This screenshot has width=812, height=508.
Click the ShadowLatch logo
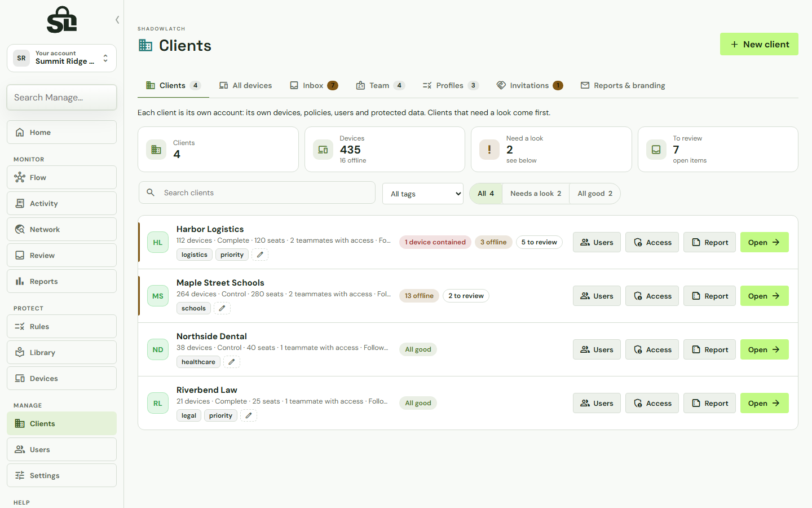tap(61, 20)
